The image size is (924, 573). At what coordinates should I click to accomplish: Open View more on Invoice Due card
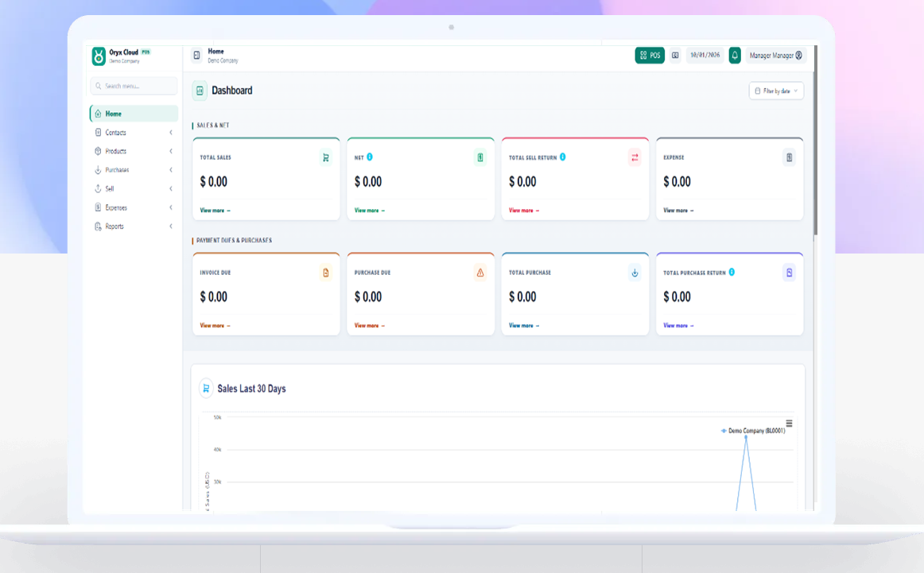tap(215, 326)
